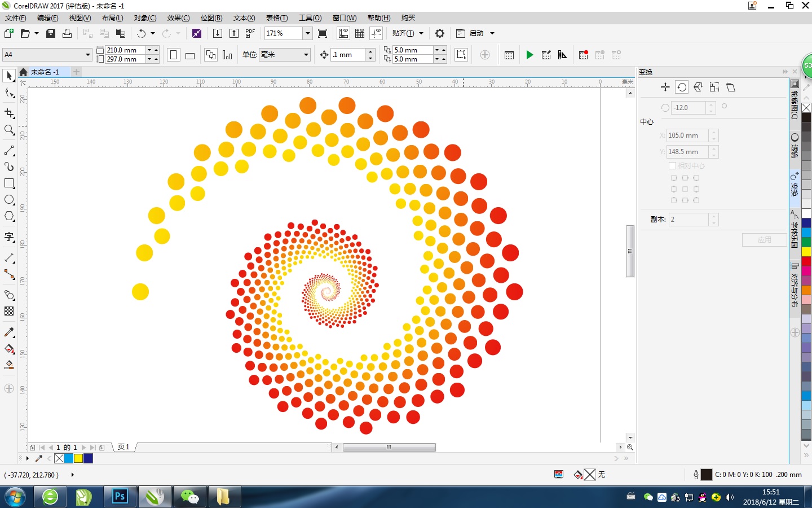Screen dimensions: 812x508
Task: Click the 启动 launch button
Action: [475, 33]
